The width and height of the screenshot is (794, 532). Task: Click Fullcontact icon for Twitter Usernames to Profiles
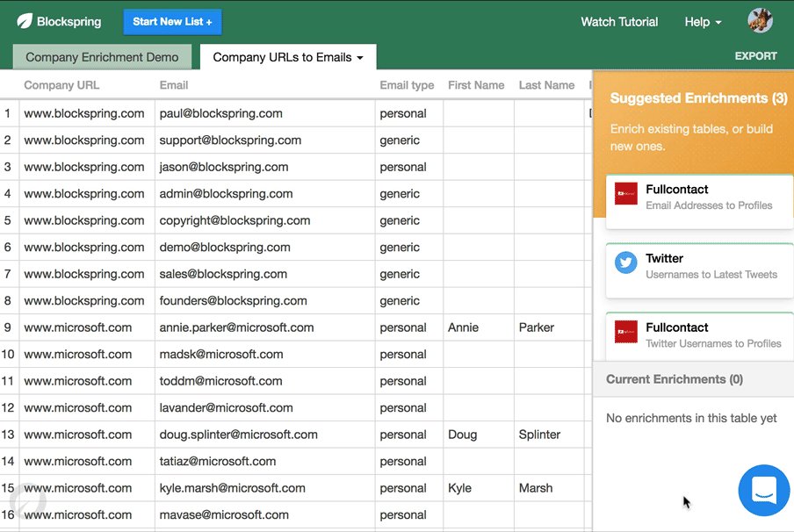tap(626, 332)
